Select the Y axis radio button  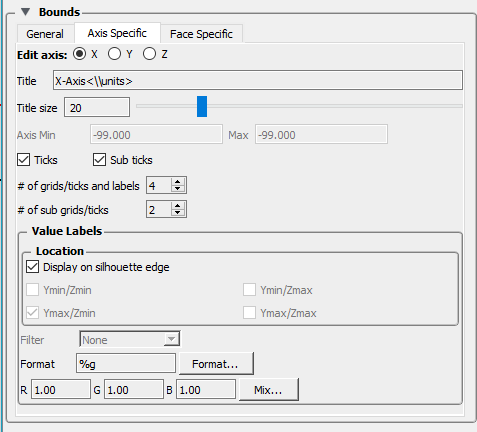point(114,54)
